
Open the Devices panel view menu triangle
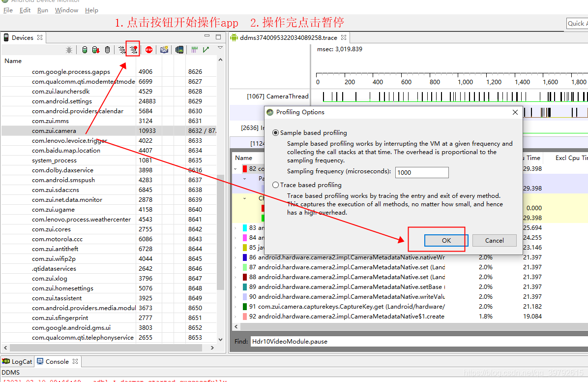(220, 48)
